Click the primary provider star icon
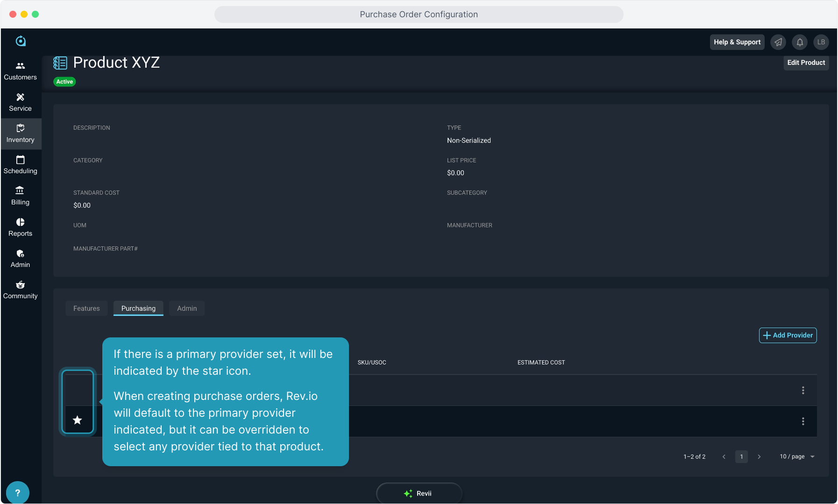Image resolution: width=838 pixels, height=504 pixels. click(78, 420)
